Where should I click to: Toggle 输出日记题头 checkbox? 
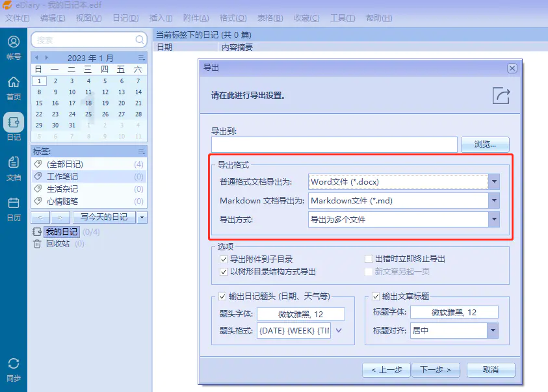222,296
